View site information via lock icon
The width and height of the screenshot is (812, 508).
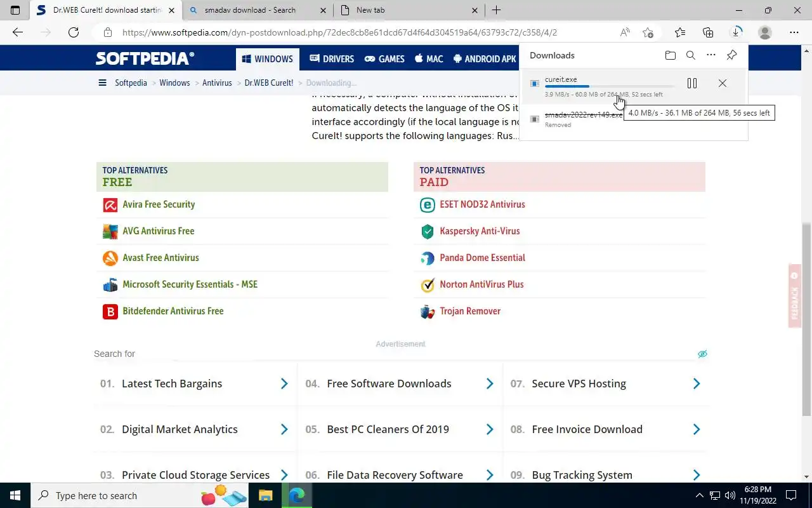pos(108,32)
